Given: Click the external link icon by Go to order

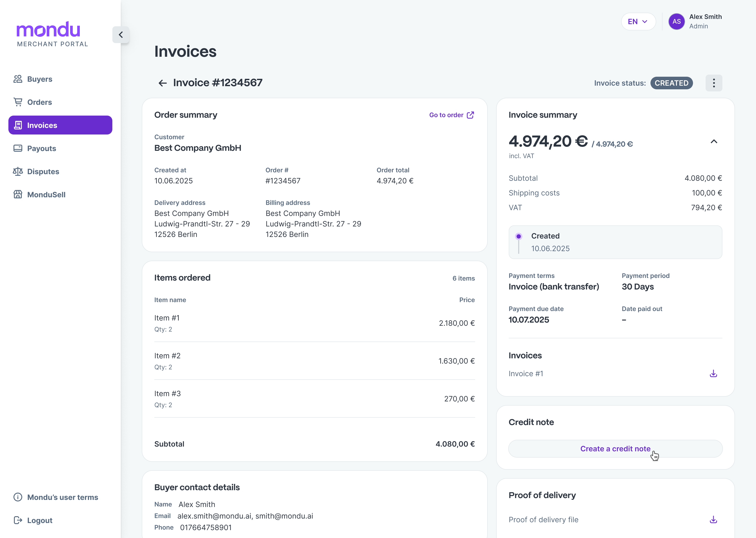Looking at the screenshot, I should 470,115.
